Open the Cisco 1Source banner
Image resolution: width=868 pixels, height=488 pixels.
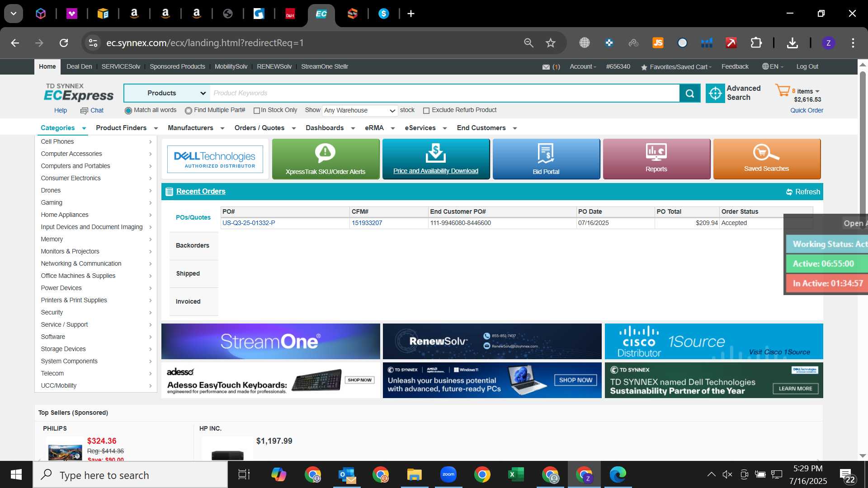(x=714, y=342)
